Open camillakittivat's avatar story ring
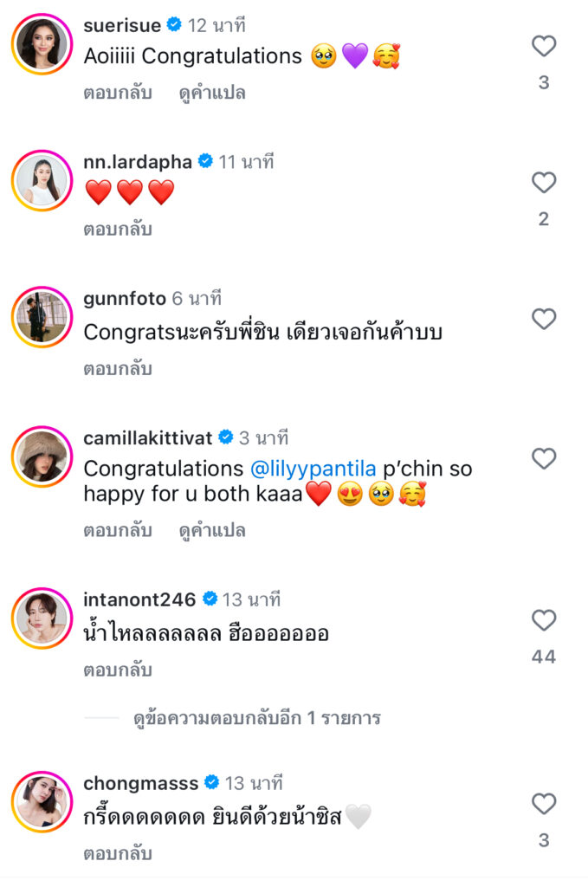This screenshot has height=887, width=588. tap(42, 456)
